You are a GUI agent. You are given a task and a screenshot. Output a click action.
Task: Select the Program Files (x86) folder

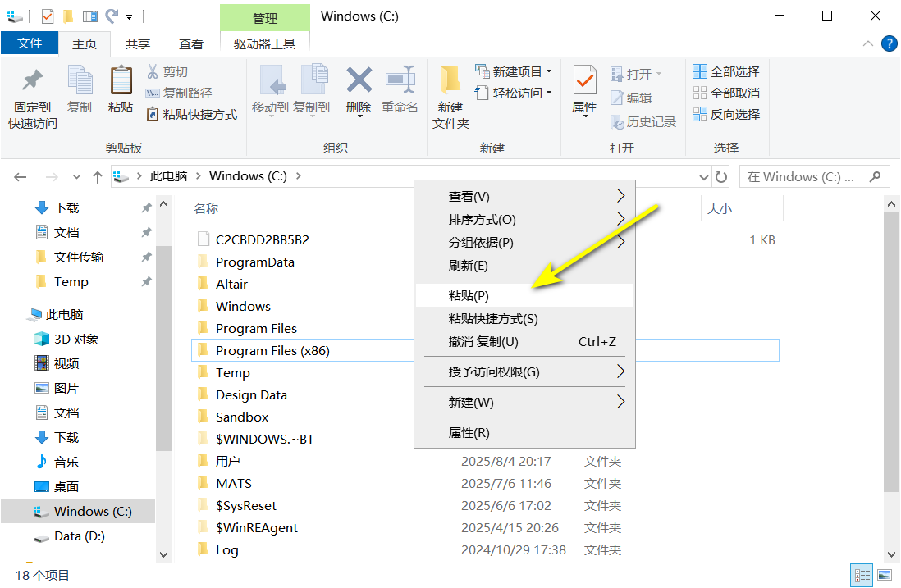[272, 351]
